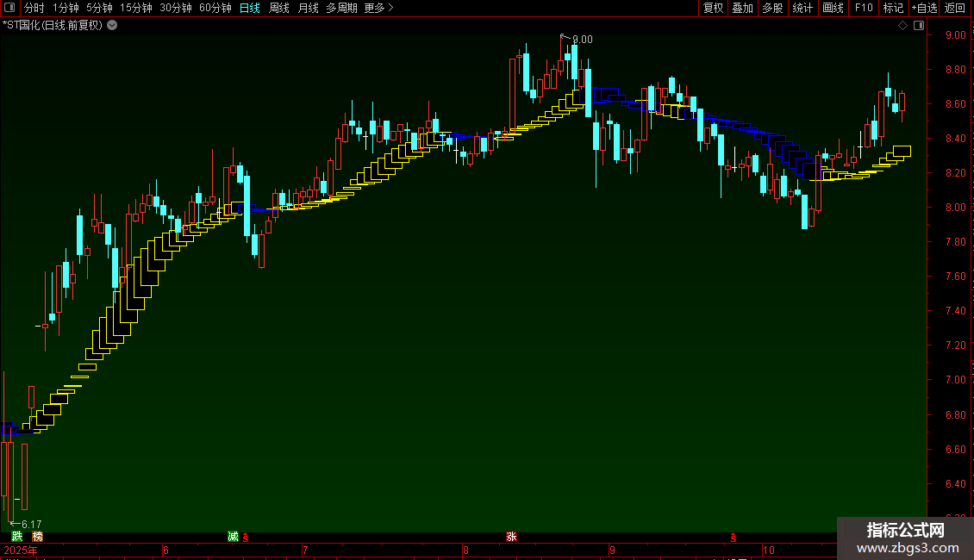Select the 周线 weekly period

[x=279, y=8]
